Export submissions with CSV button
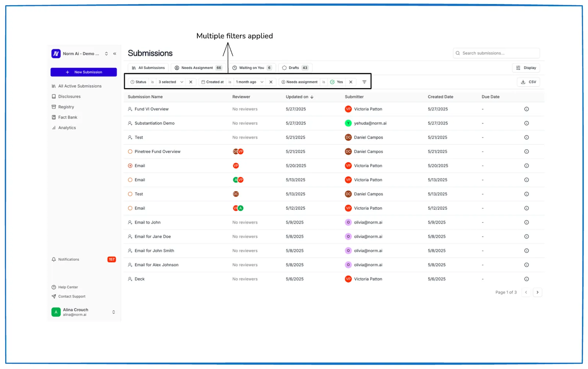The height and width of the screenshot is (369, 588). pos(528,82)
